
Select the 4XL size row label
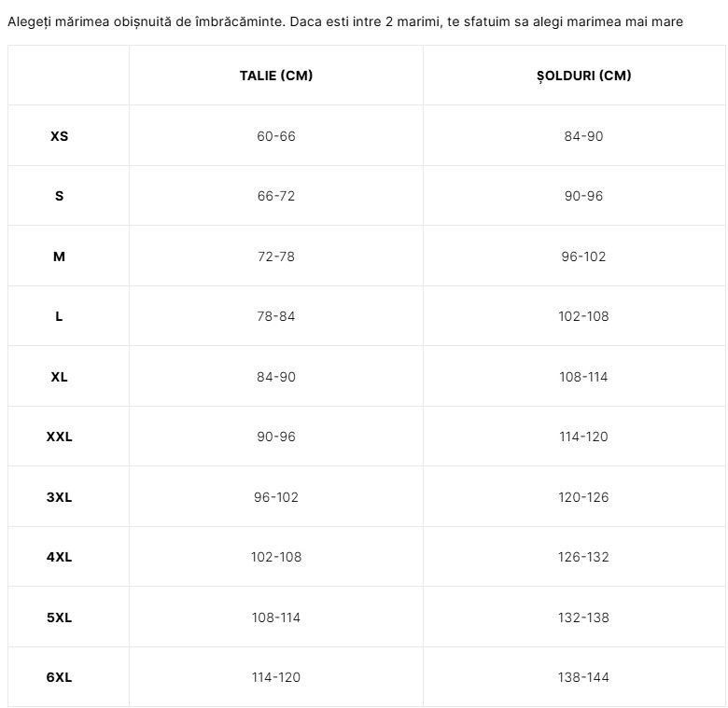(x=60, y=557)
